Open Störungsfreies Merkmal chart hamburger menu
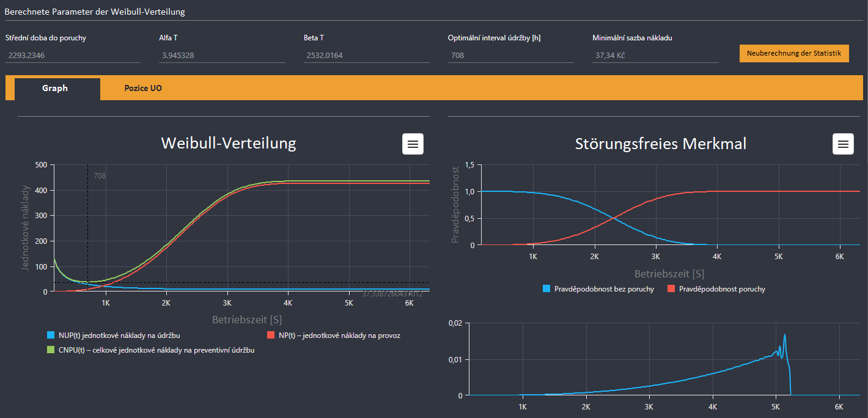This screenshot has height=418, width=868. coord(843,144)
